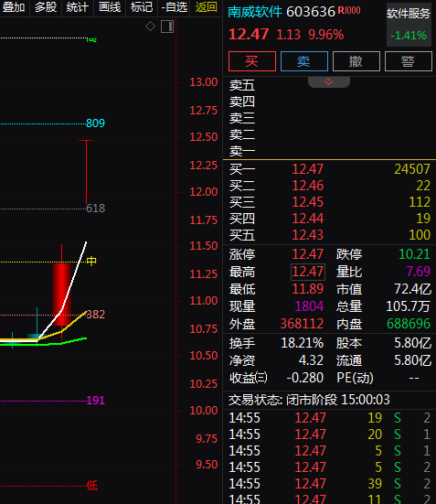Click the cyan 809 level marker
Viewport: 436px width, 504px height.
(x=95, y=123)
